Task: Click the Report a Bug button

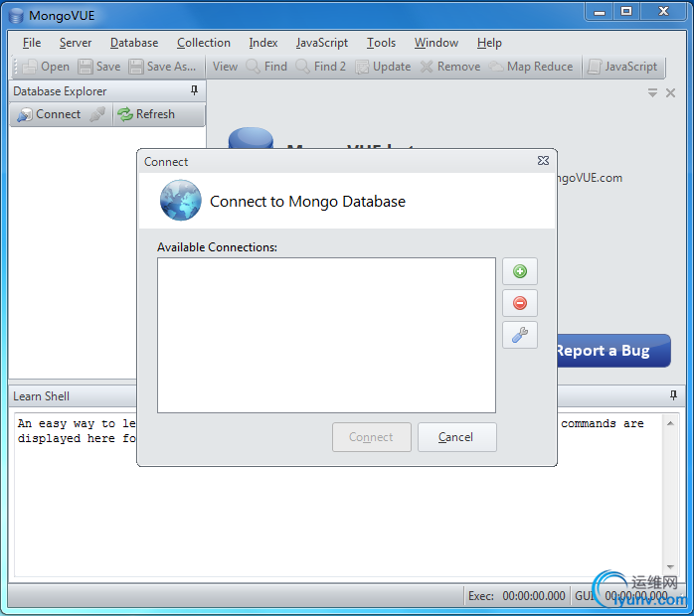Action: pos(613,351)
